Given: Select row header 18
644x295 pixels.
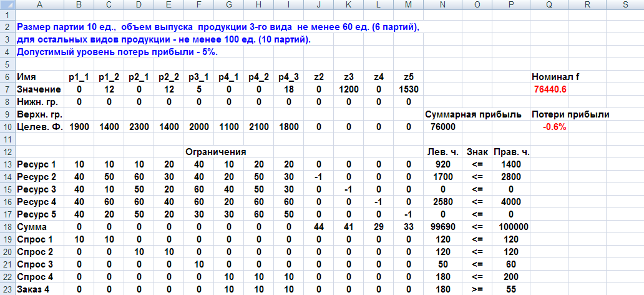Looking at the screenshot, I should [x=7, y=227].
